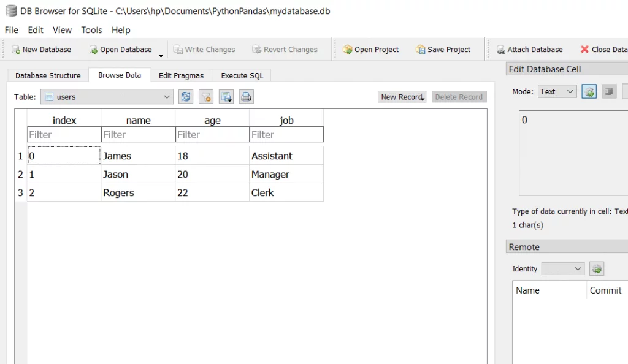Click Revert Changes in the toolbar
Screen dimensions: 628x364
click(285, 50)
